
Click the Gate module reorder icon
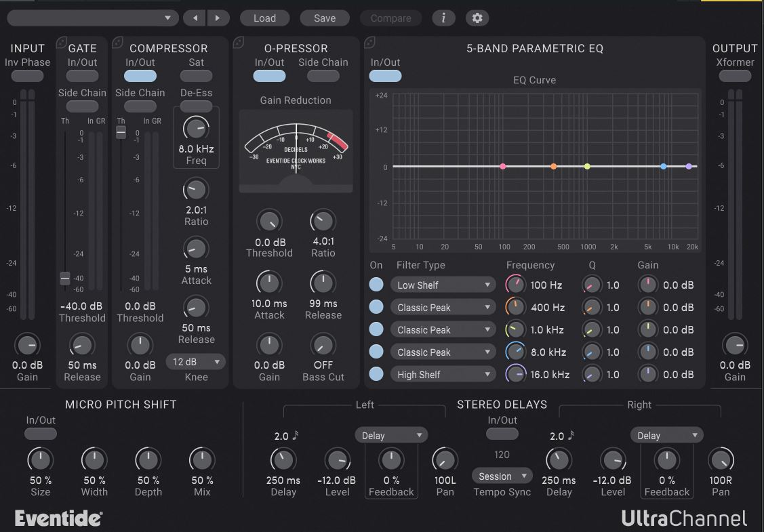(x=62, y=43)
